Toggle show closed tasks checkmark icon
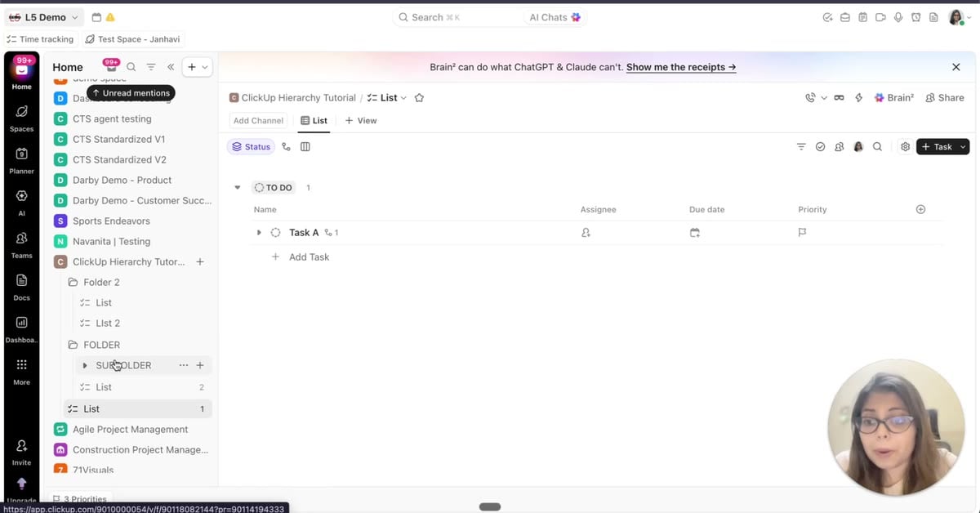 click(x=820, y=147)
